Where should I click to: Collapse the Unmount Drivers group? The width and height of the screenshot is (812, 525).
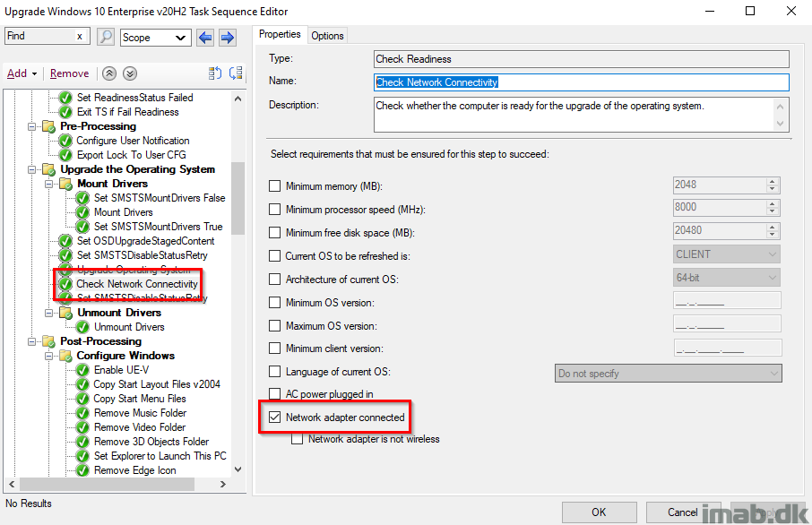coord(48,313)
